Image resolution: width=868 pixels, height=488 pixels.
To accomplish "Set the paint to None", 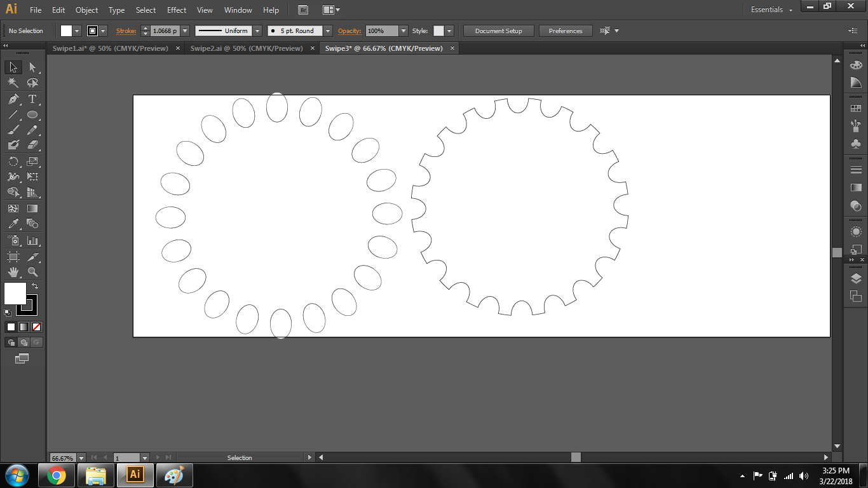I will click(x=36, y=327).
